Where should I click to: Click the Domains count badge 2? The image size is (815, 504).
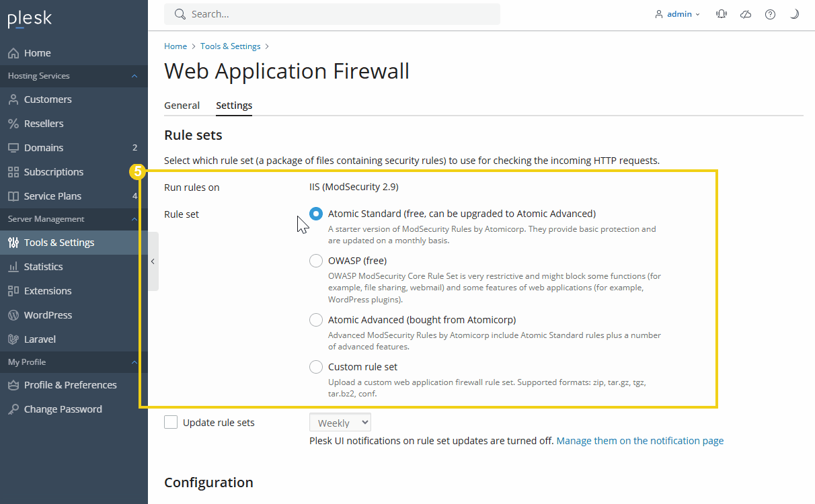134,148
